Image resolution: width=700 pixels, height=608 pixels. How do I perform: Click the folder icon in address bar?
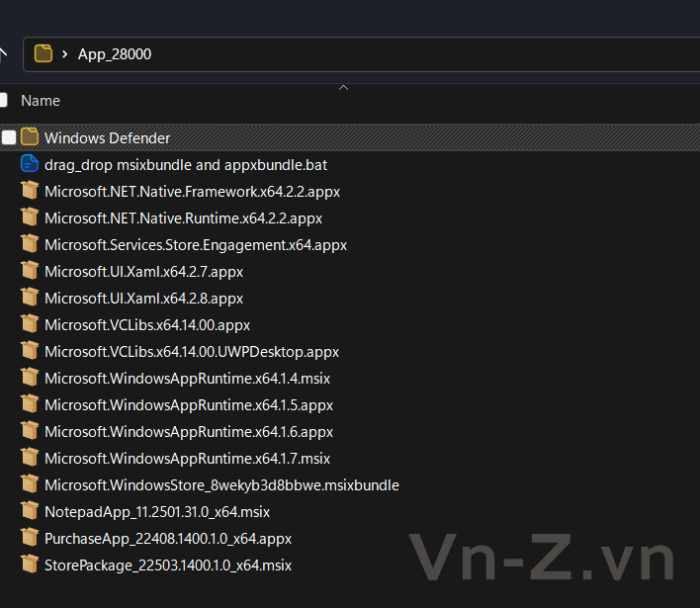point(44,54)
